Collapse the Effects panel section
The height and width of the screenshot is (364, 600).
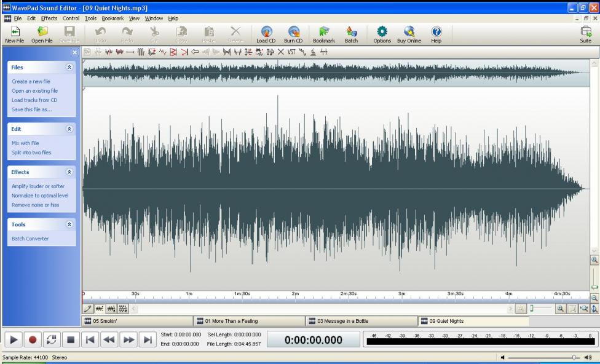pyautogui.click(x=69, y=172)
